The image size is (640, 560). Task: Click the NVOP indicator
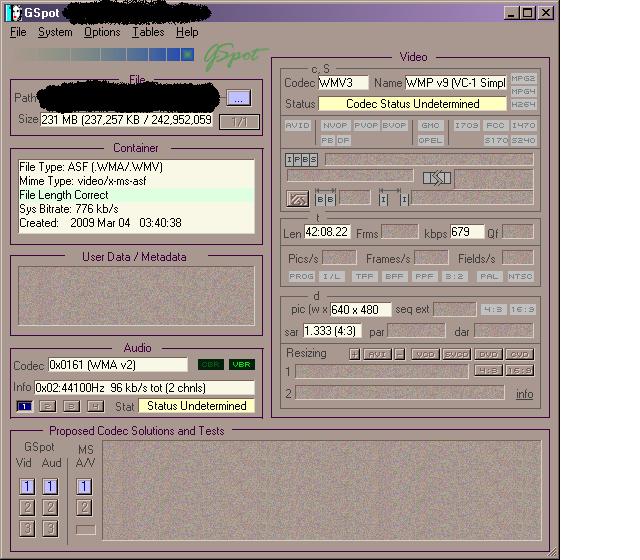pos(335,125)
